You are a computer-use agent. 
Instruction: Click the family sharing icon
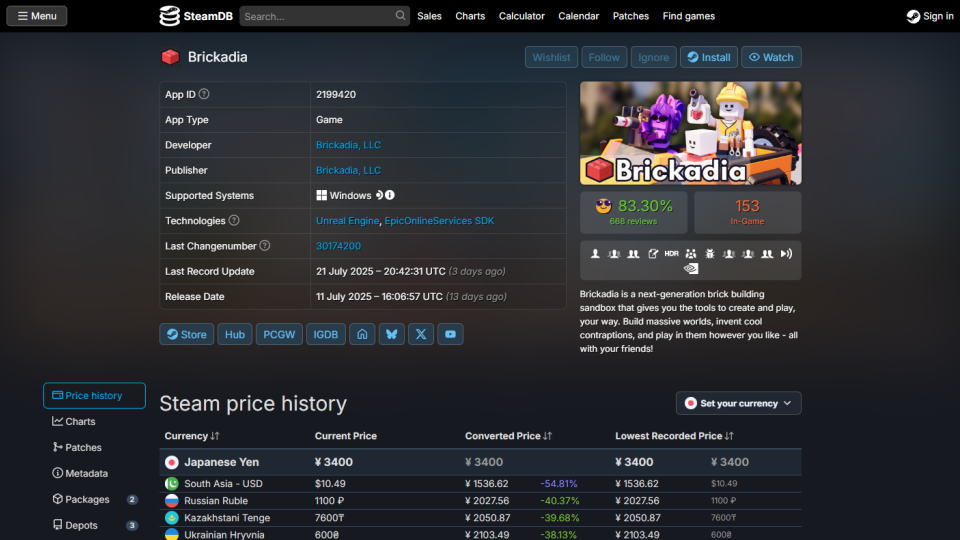691,253
